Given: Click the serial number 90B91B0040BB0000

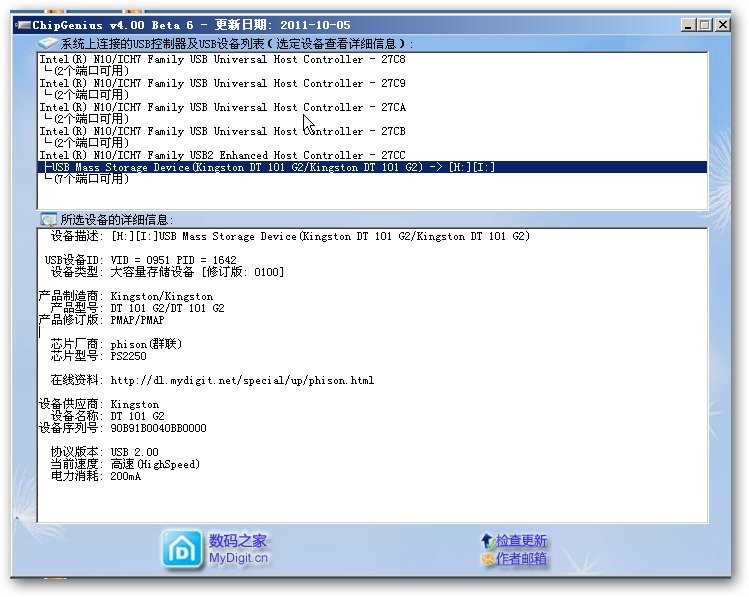Looking at the screenshot, I should click(158, 428).
